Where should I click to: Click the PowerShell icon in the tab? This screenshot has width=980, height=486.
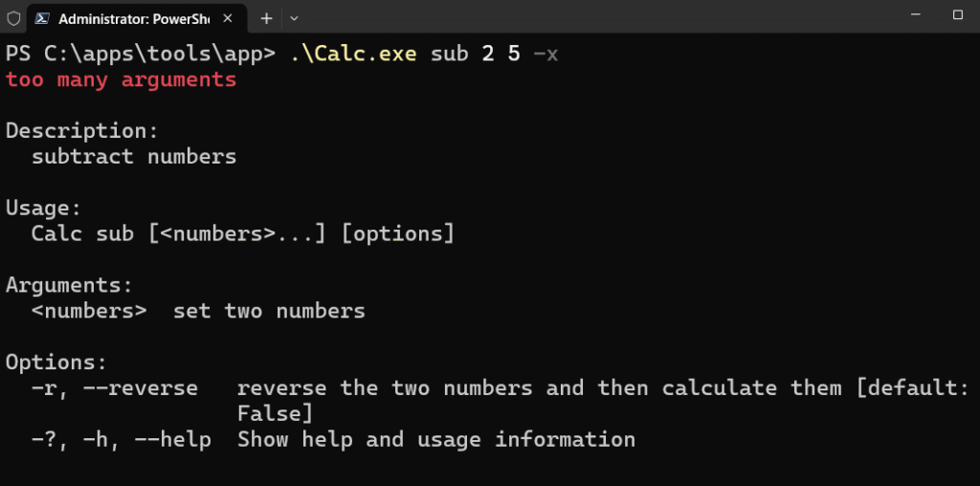click(x=42, y=19)
